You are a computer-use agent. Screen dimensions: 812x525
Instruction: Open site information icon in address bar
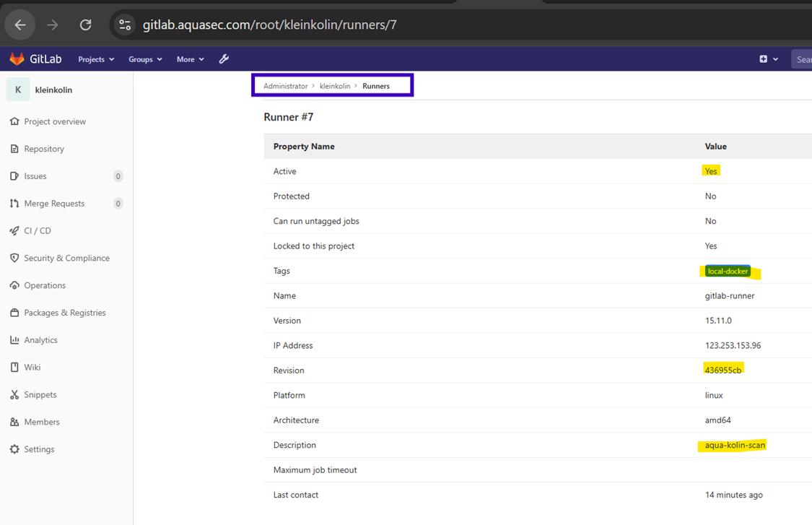[x=125, y=25]
